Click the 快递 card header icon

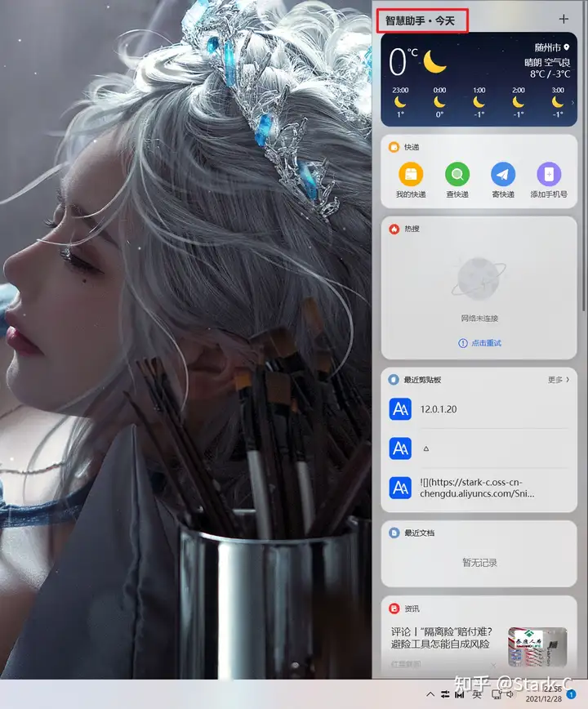pyautogui.click(x=394, y=147)
